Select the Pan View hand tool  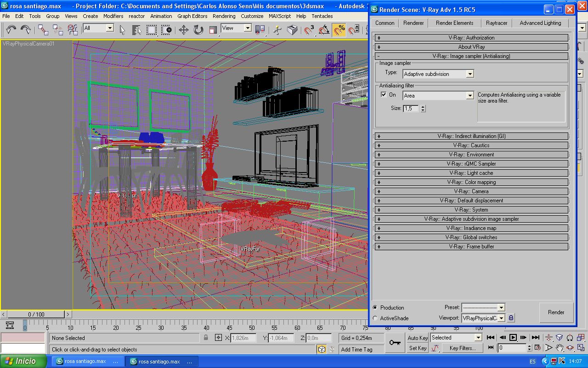560,348
